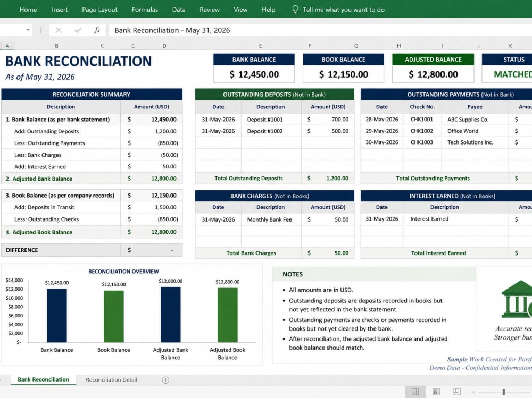Select the Bank Reconciliation sheet tab

44,380
